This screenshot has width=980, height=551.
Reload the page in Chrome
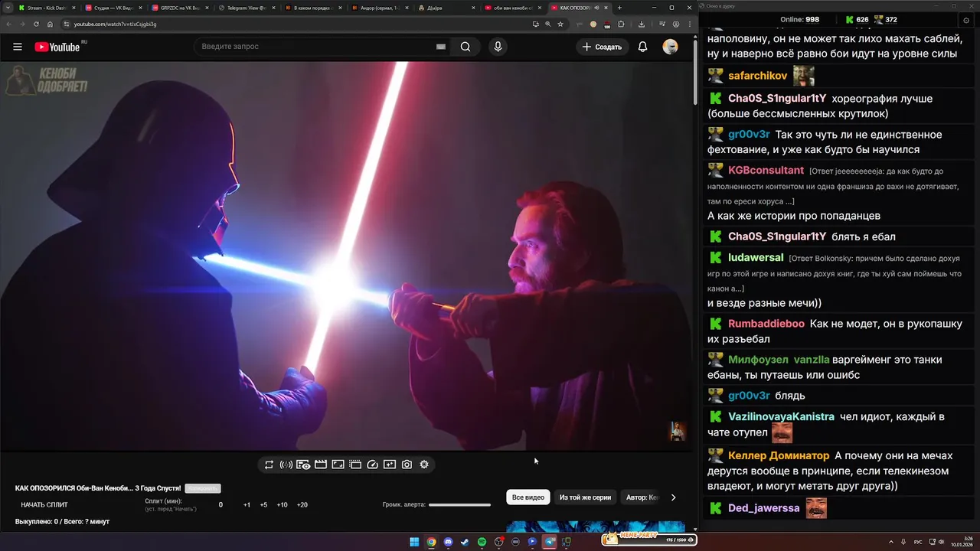(36, 24)
